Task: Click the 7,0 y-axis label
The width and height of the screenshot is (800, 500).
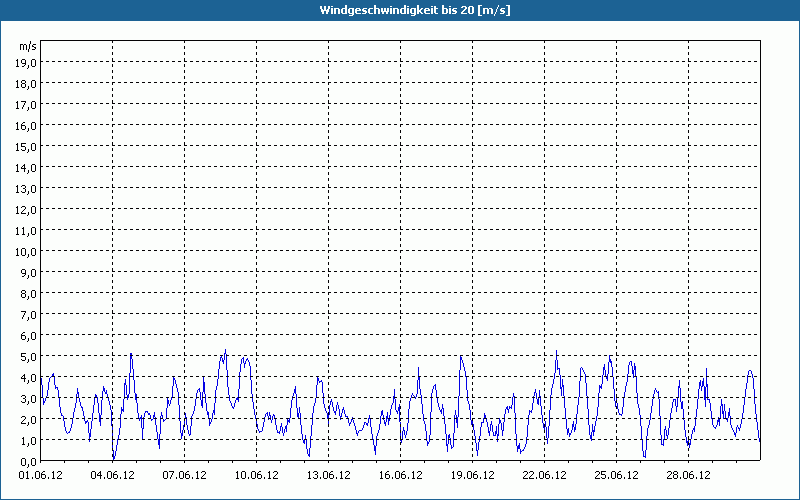Action: (29, 315)
